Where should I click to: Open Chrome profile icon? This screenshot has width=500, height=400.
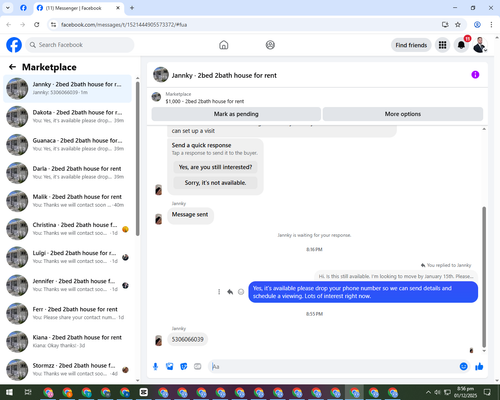click(x=477, y=25)
